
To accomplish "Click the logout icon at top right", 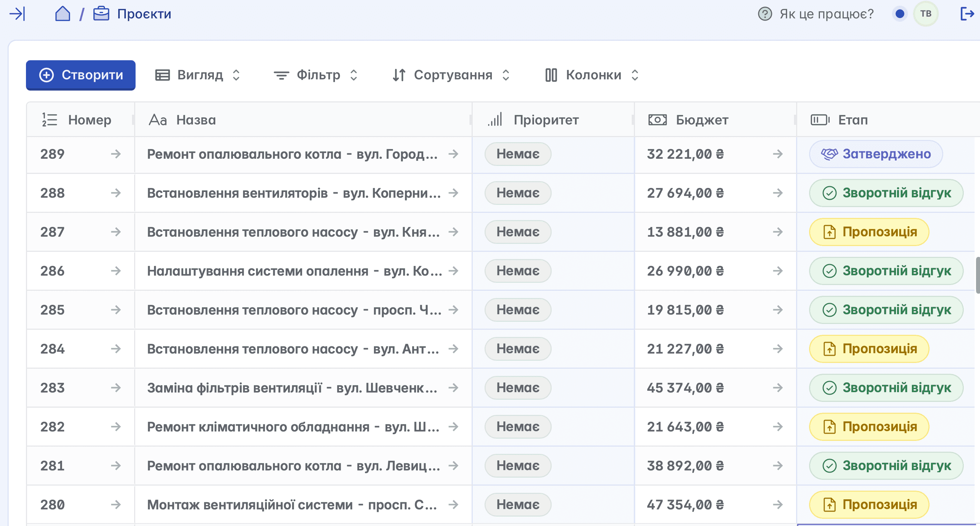I will tap(967, 14).
